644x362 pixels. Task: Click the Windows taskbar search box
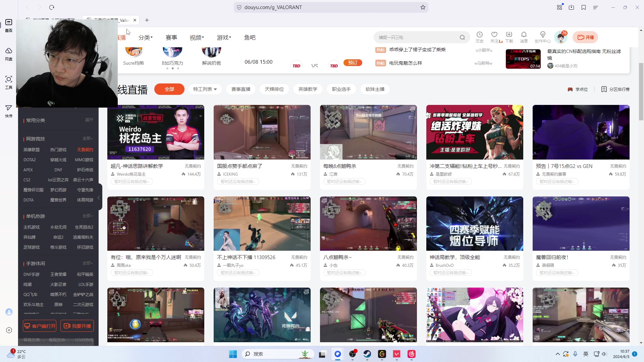(278, 354)
